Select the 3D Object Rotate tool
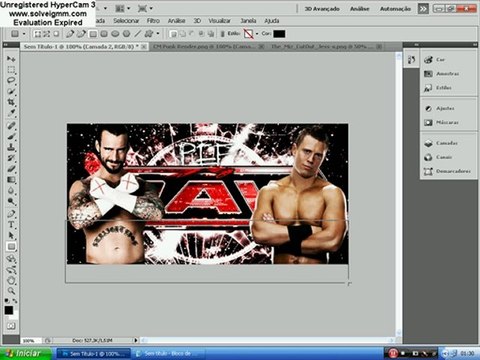The image size is (480, 360). pyautogui.click(x=11, y=259)
